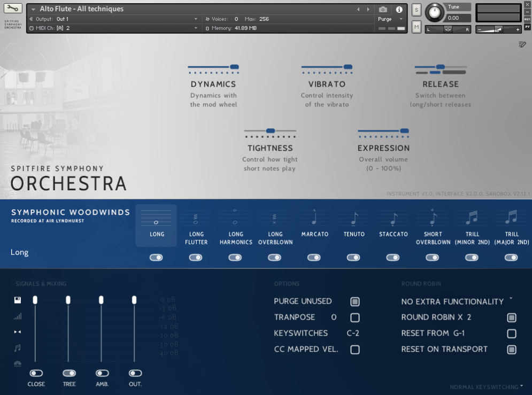This screenshot has width=532, height=395.
Task: Toggle the Reset on Transport checkbox
Action: (512, 350)
